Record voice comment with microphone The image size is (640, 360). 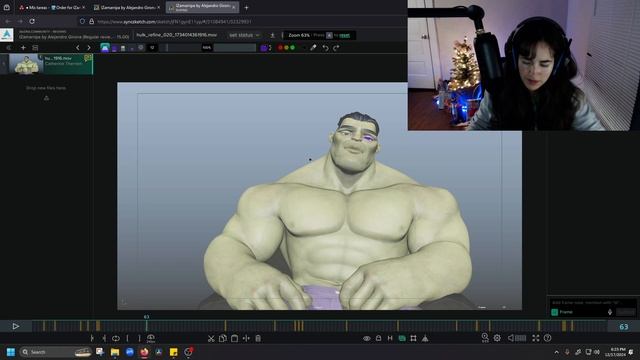coord(610,312)
